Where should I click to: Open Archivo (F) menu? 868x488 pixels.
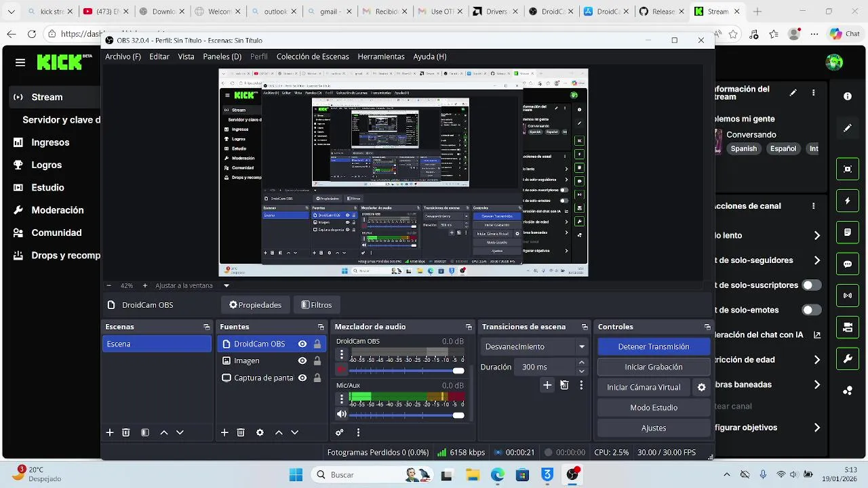point(123,57)
